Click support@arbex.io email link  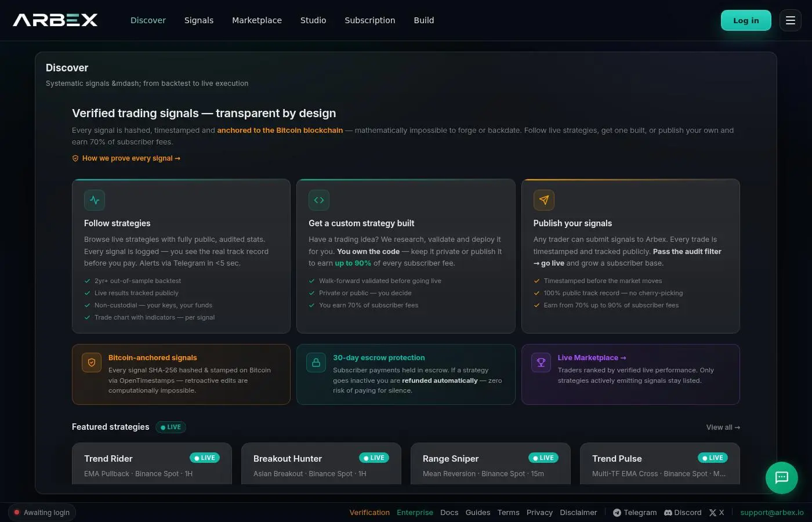click(x=772, y=513)
